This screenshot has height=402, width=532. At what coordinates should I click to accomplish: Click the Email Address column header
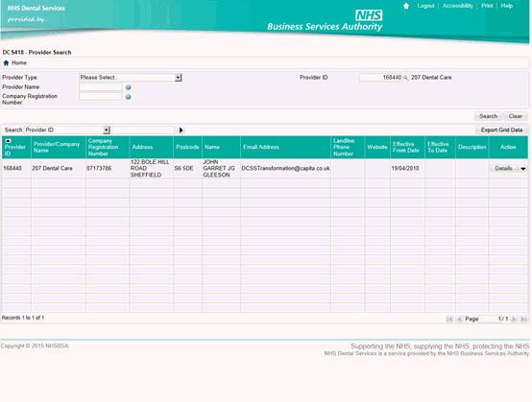285,147
